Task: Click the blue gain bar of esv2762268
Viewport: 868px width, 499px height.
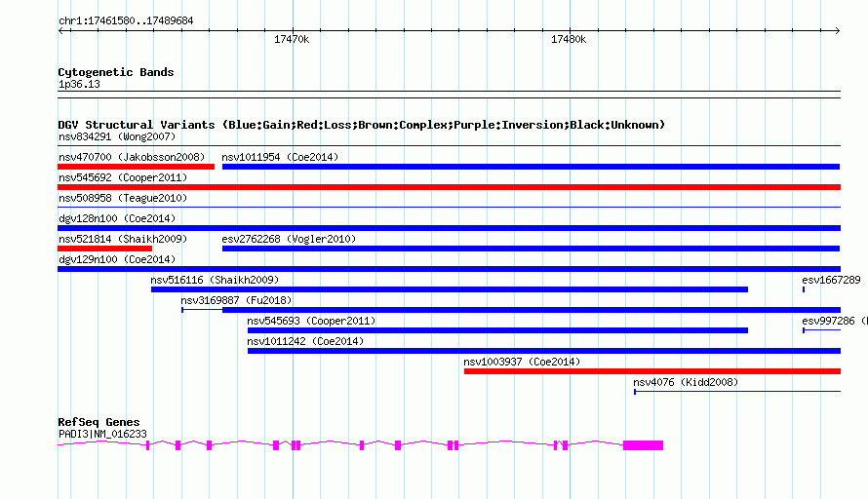Action: coord(531,249)
